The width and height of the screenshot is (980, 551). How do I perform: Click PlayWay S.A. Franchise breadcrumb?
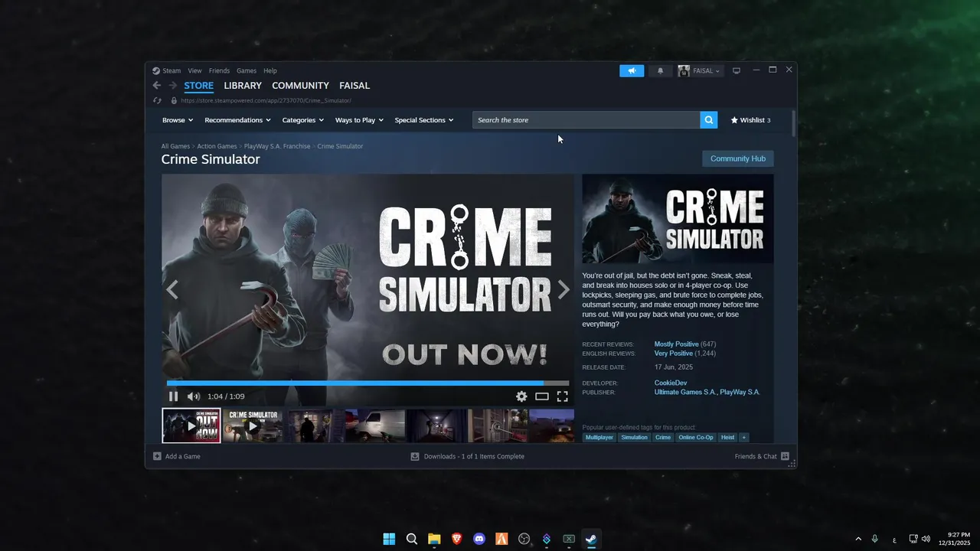coord(277,146)
